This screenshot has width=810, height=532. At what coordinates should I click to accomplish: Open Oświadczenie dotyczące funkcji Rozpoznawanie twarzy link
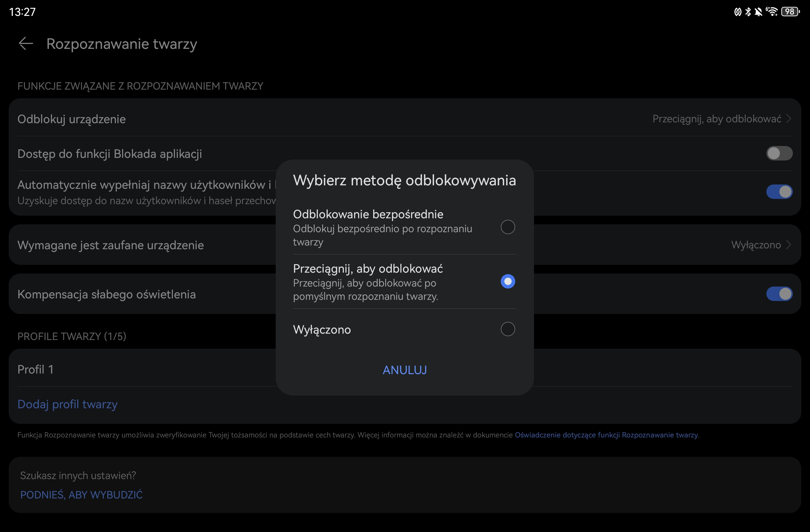pyautogui.click(x=606, y=435)
